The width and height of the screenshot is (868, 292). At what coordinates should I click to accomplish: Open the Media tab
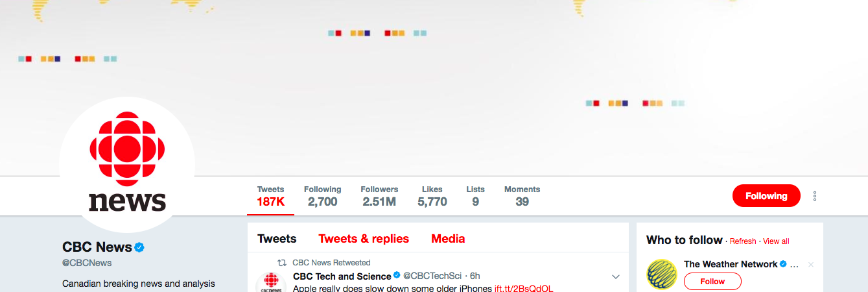point(448,239)
